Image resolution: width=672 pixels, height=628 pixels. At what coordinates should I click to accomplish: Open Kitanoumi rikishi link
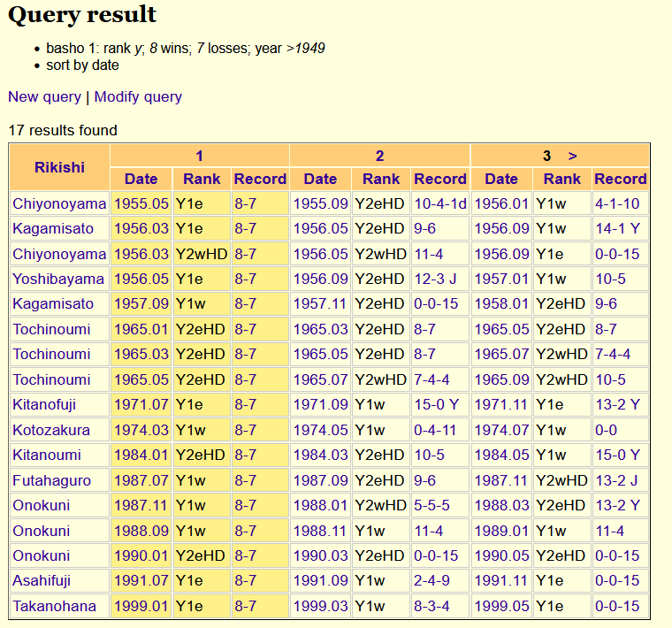(47, 455)
